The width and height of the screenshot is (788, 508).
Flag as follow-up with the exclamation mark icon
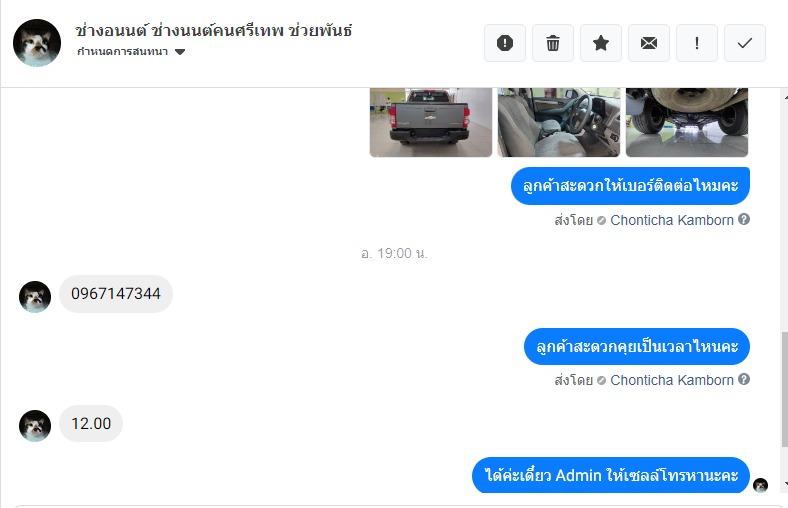click(x=697, y=43)
